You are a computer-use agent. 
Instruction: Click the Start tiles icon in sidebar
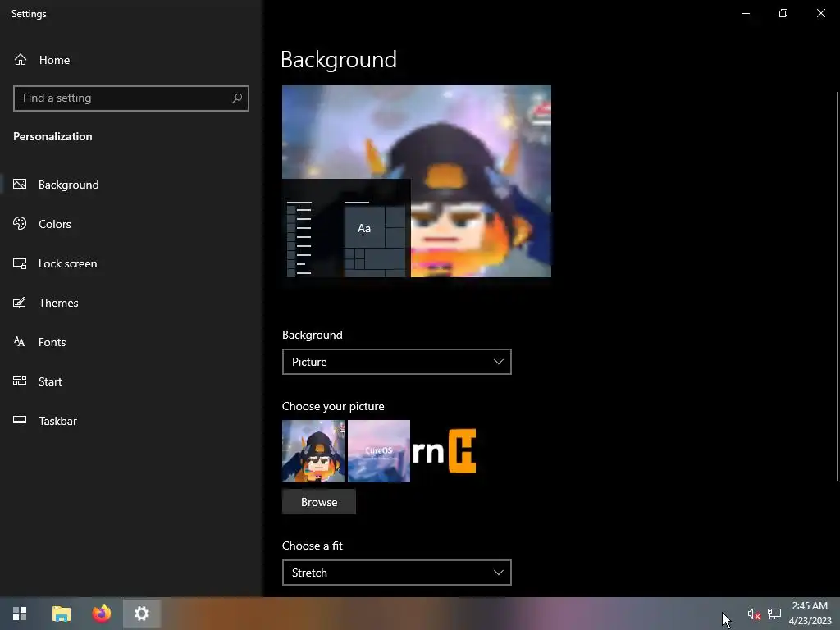coord(20,381)
